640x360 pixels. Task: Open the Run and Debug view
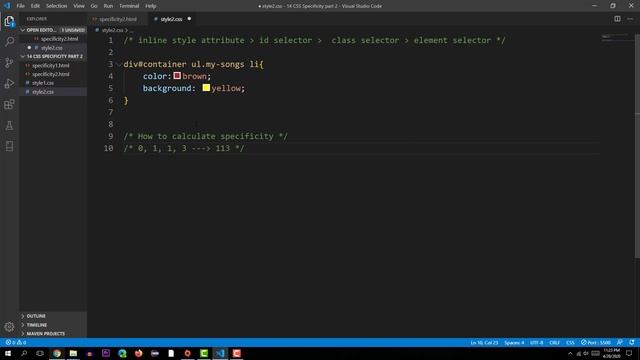point(9,83)
